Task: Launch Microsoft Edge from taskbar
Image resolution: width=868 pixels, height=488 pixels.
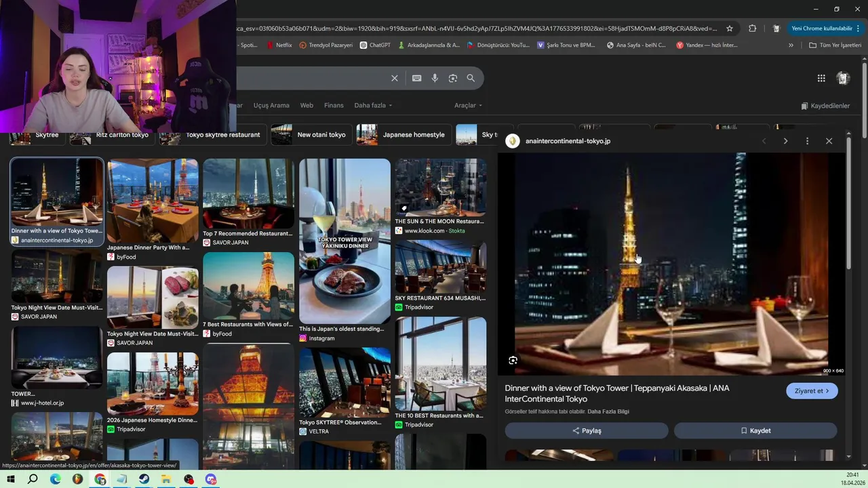Action: click(x=55, y=479)
